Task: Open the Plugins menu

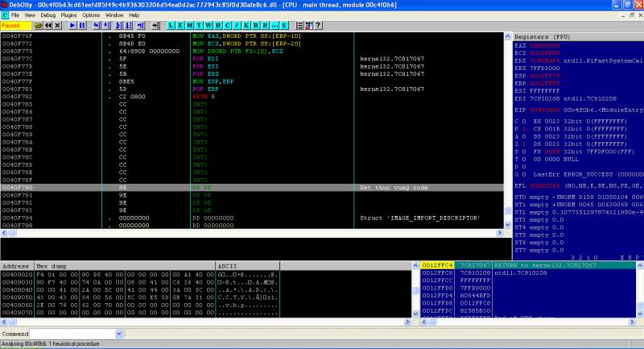Action: pyautogui.click(x=68, y=15)
